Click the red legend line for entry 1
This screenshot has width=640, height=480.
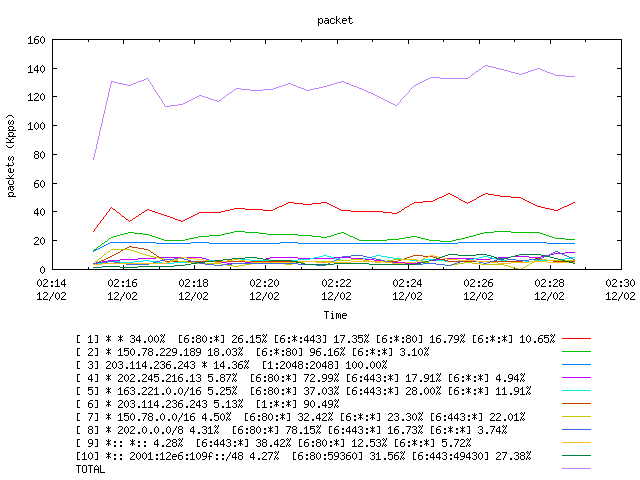tap(576, 338)
